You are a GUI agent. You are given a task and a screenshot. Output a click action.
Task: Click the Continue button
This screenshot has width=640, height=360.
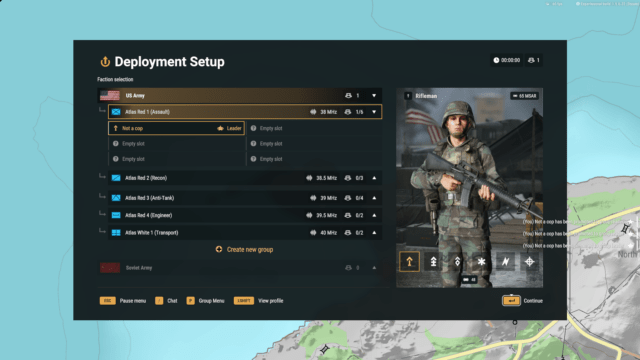522,301
